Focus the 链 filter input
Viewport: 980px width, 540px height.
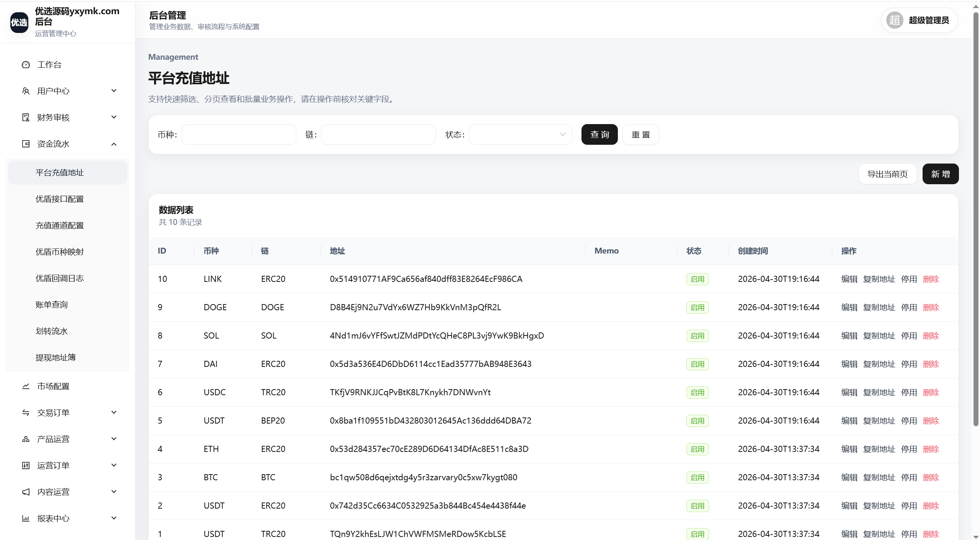379,134
